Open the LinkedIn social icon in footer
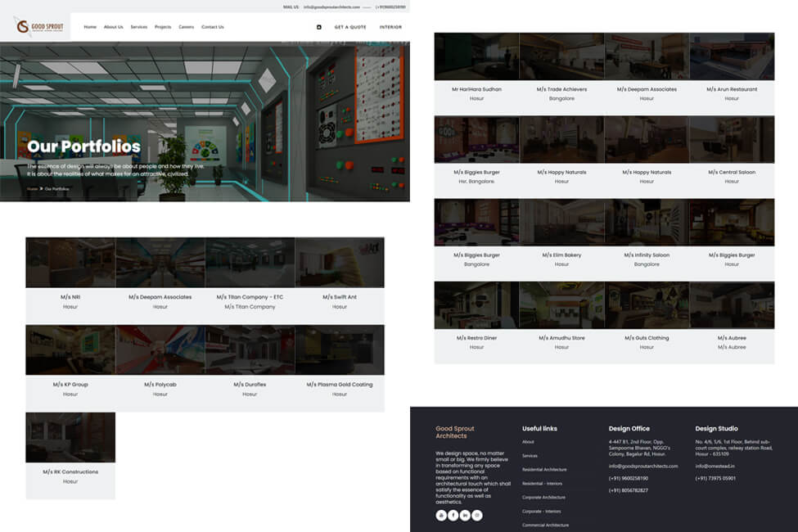This screenshot has height=532, width=798. click(464, 515)
